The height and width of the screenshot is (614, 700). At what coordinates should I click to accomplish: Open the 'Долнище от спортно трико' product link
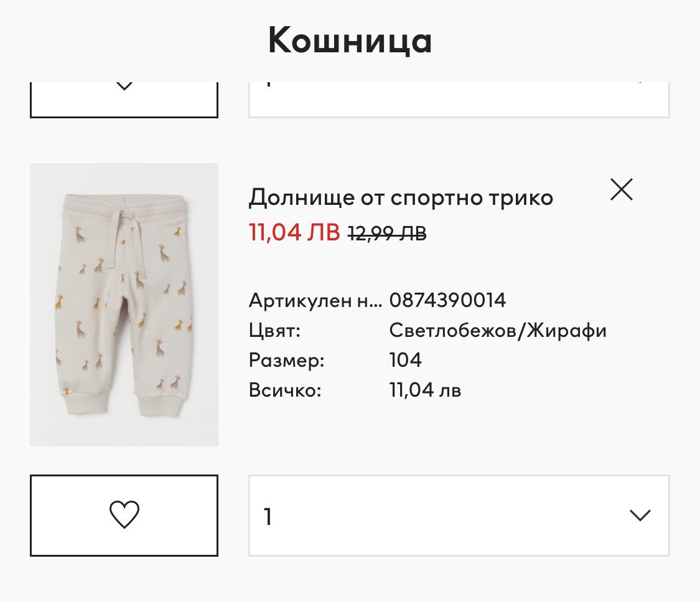pyautogui.click(x=401, y=198)
